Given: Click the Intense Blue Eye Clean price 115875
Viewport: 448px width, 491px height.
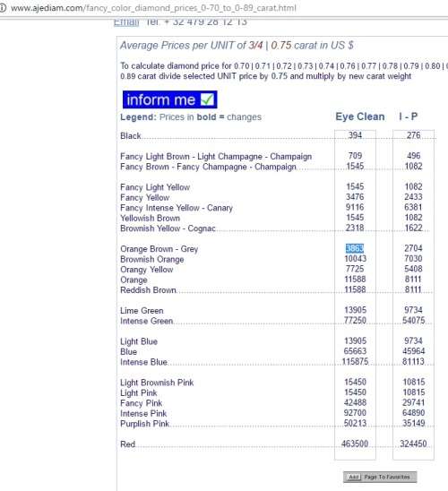Looking at the screenshot, I should click(x=355, y=362).
